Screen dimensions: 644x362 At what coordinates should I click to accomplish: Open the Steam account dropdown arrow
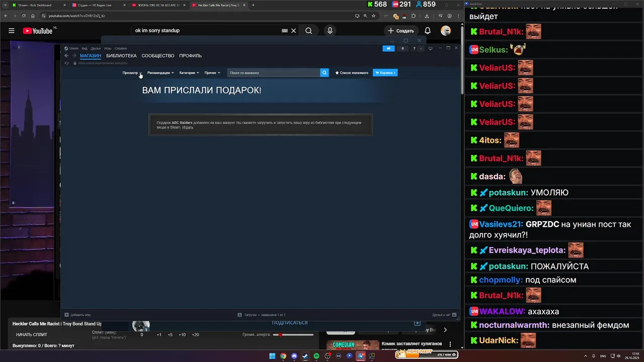(x=422, y=48)
